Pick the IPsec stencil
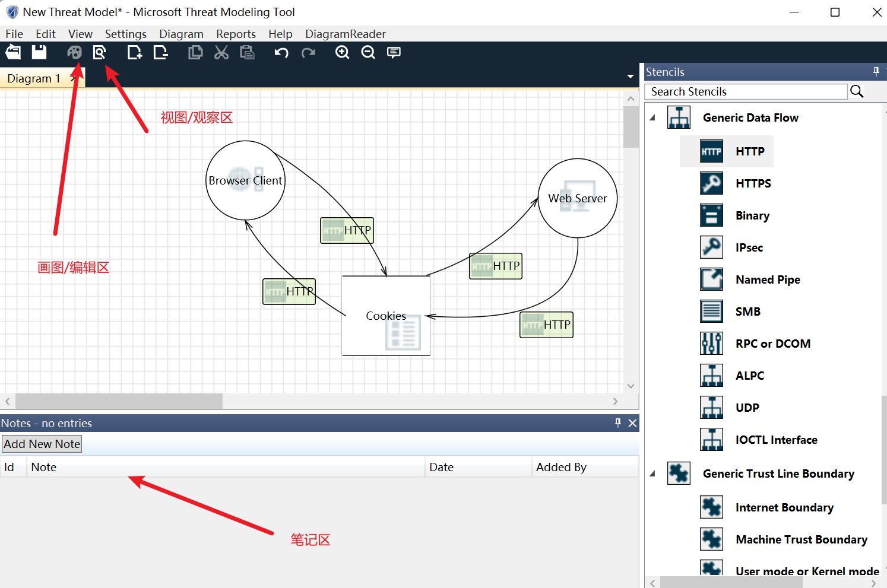 pyautogui.click(x=731, y=247)
